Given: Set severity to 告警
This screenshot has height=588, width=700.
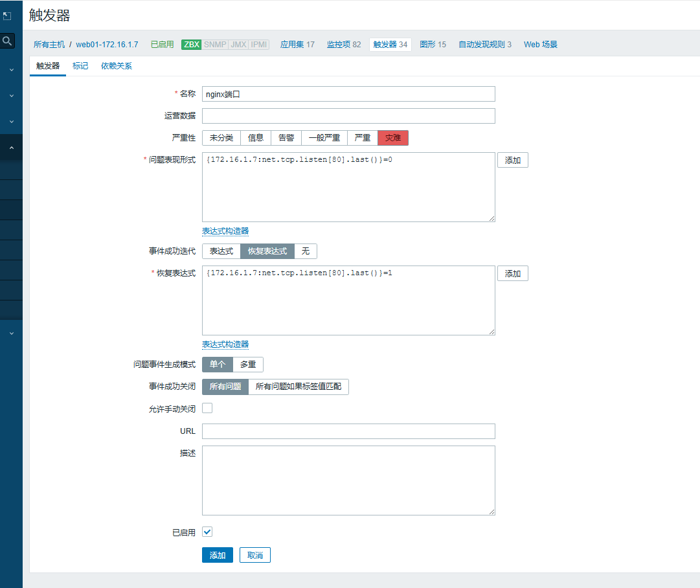Looking at the screenshot, I should tap(286, 137).
